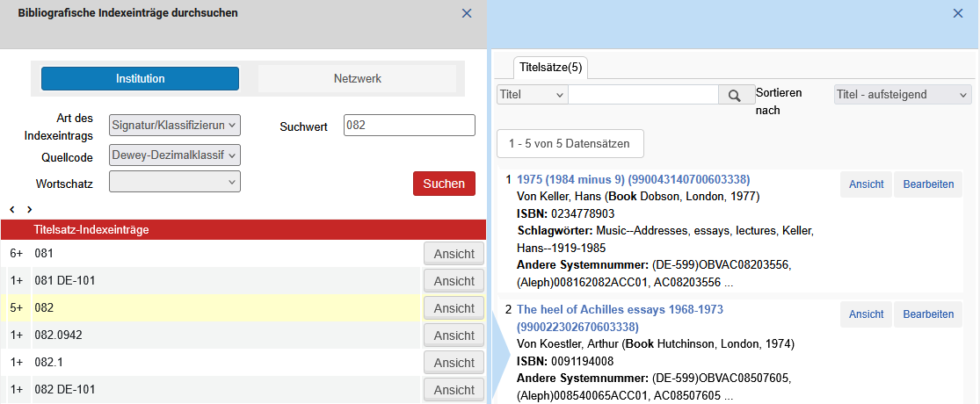The height and width of the screenshot is (404, 980).
Task: Open the Art des Indexeintrags dropdown
Action: (174, 125)
